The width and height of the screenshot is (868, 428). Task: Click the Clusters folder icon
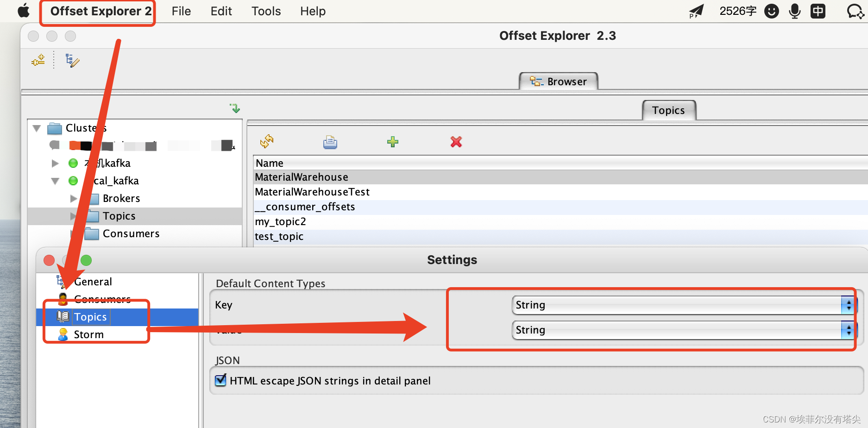coord(55,128)
